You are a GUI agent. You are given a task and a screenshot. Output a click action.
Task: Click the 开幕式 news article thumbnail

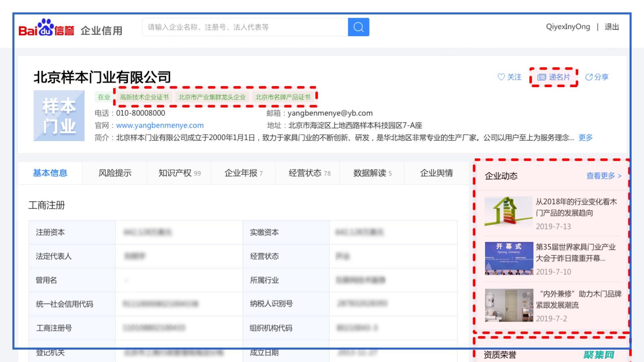point(508,258)
